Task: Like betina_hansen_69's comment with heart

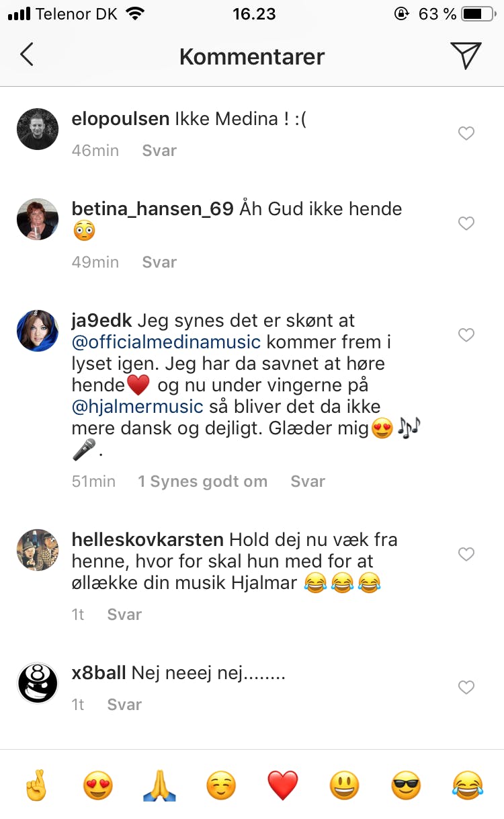Action: [x=466, y=223]
